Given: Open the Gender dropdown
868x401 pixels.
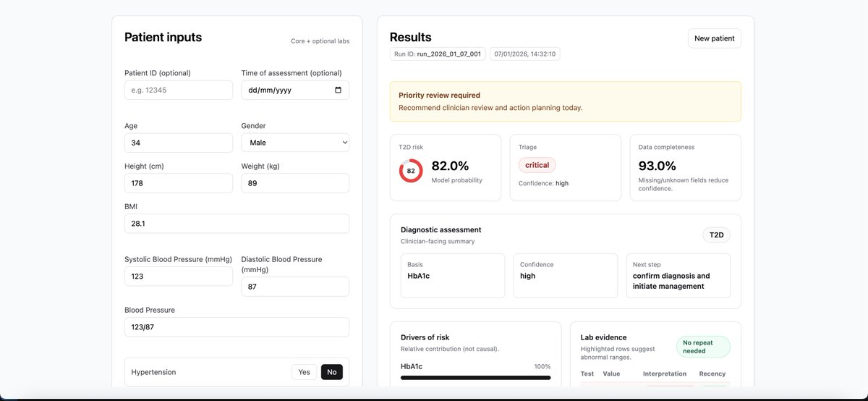Looking at the screenshot, I should click(295, 143).
